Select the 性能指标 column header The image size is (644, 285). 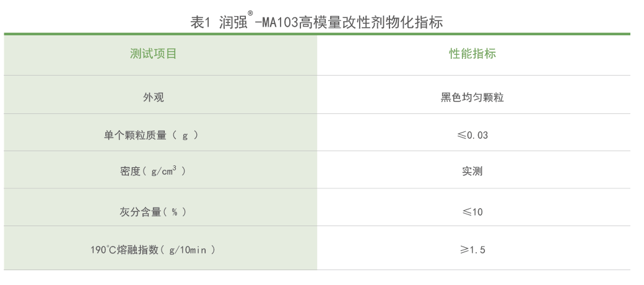tap(472, 53)
